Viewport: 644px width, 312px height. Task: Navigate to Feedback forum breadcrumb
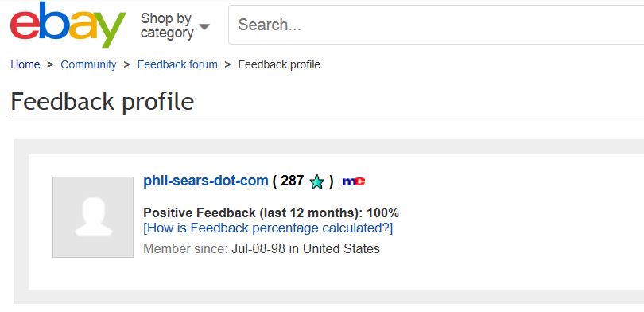click(x=177, y=64)
